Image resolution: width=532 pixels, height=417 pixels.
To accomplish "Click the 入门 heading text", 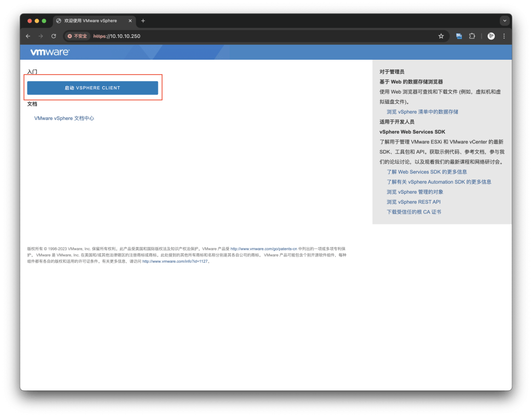I will tap(32, 72).
